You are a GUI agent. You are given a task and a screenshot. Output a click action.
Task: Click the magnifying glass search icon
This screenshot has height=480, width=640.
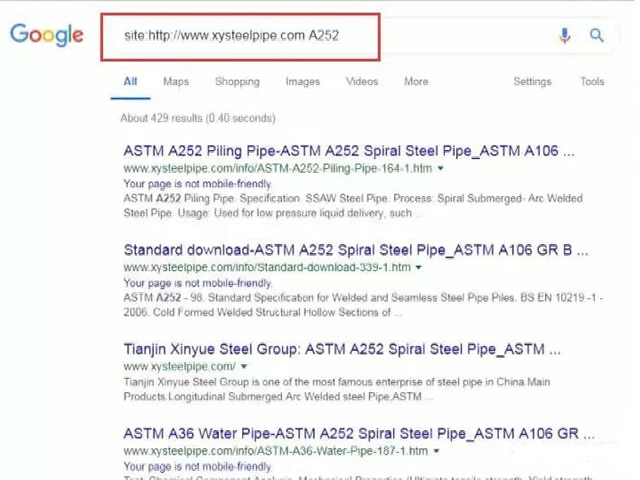597,36
